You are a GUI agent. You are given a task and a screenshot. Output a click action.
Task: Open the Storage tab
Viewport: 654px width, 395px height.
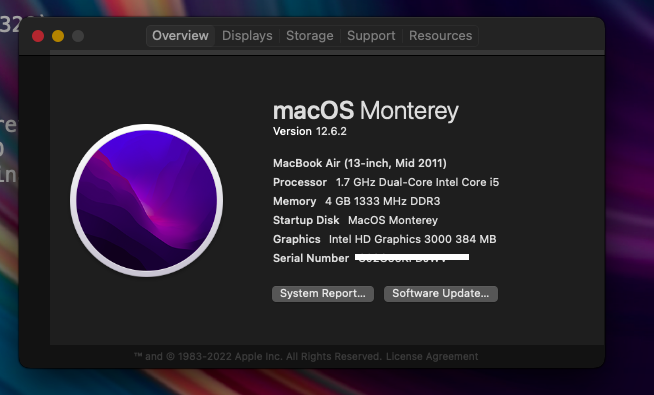click(x=309, y=36)
